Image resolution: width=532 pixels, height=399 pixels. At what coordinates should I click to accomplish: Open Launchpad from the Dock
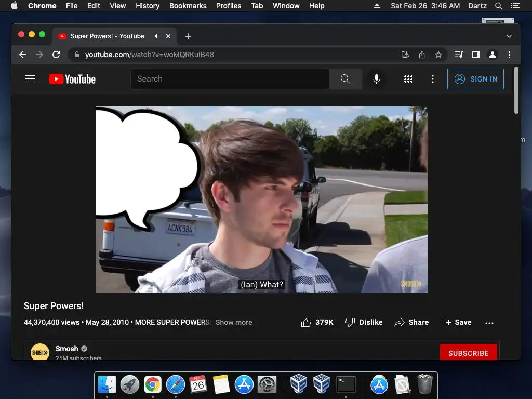(129, 384)
